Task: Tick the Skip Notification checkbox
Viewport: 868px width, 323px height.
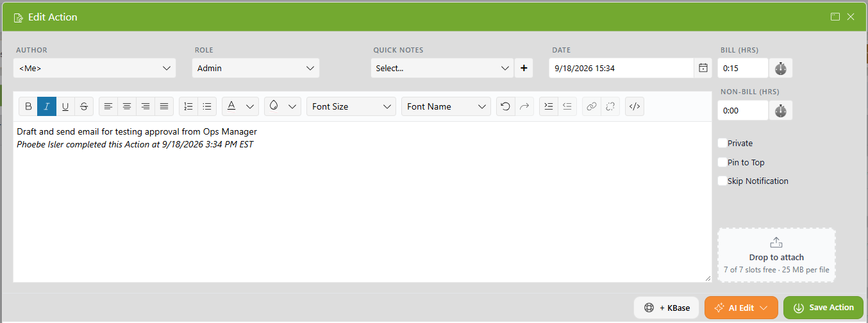Action: pos(722,181)
